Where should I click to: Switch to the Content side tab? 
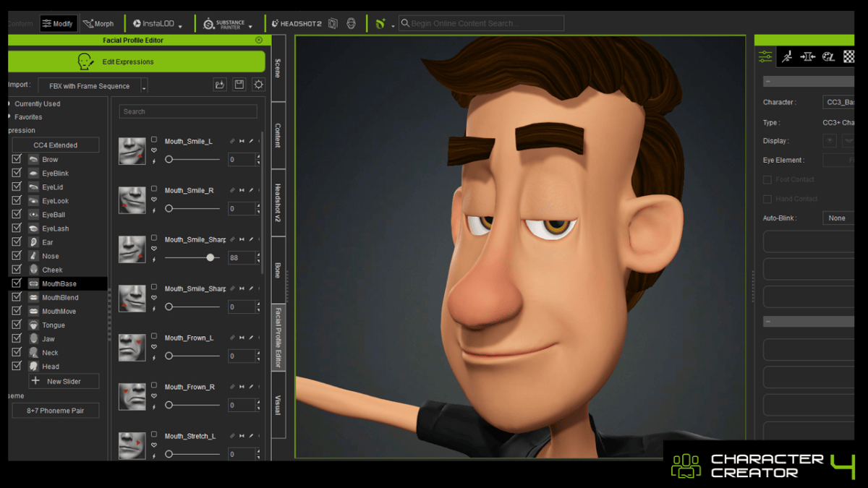click(x=278, y=135)
